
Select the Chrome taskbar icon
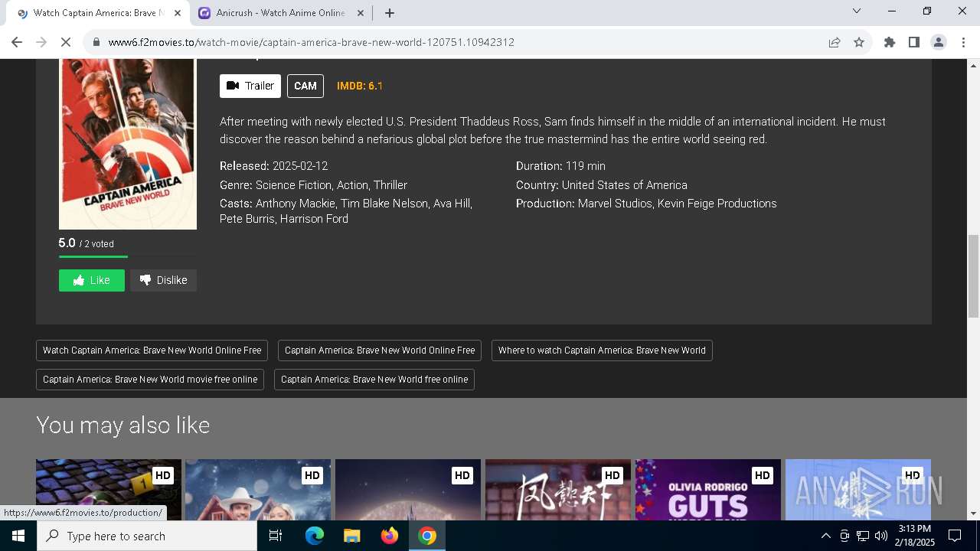(x=427, y=536)
